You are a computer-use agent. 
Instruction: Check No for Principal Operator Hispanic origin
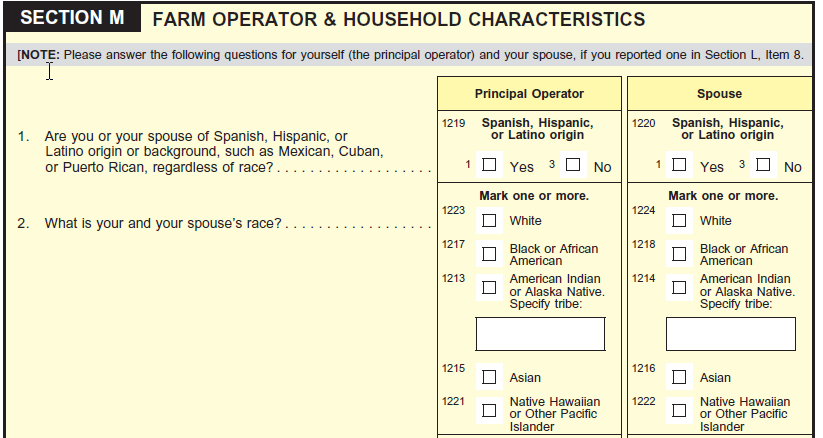573,164
